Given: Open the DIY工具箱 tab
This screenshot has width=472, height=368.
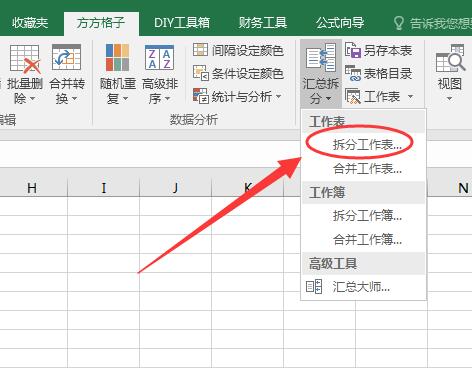Looking at the screenshot, I should (x=182, y=23).
